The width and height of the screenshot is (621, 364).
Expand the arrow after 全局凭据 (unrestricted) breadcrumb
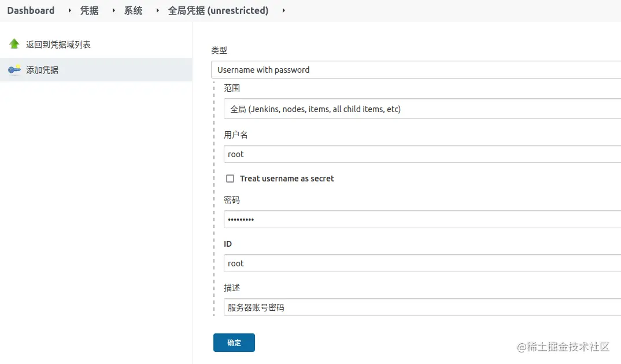tap(284, 10)
